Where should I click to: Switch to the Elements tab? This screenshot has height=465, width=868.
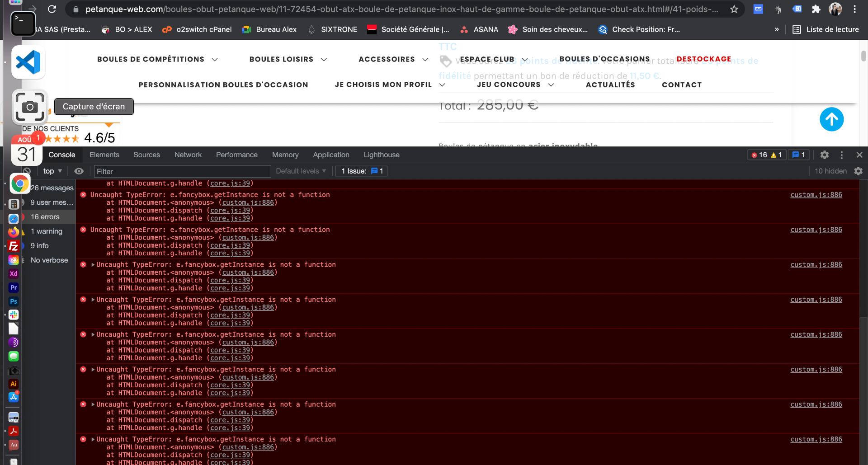pos(104,155)
